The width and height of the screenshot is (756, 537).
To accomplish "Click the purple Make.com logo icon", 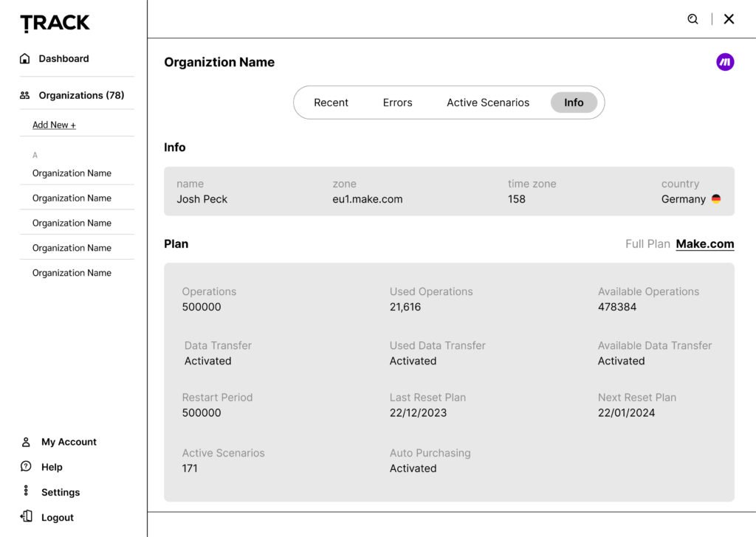I will click(725, 63).
